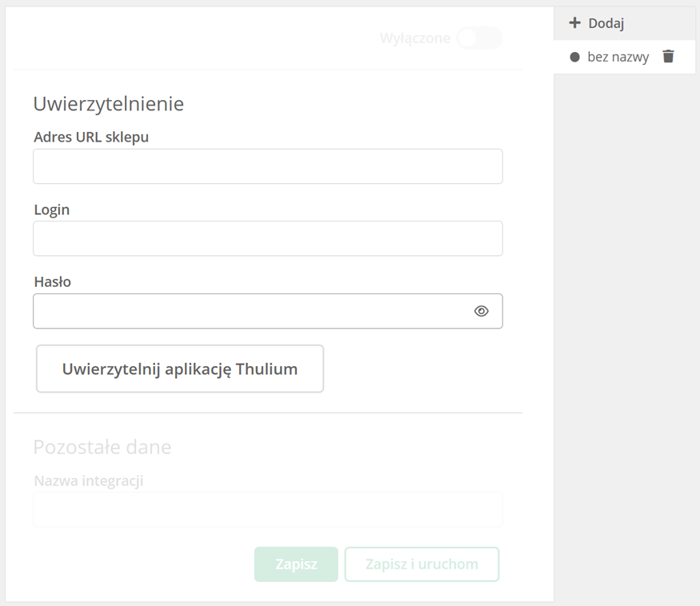This screenshot has height=606, width=700.
Task: Click the Login field label
Action: coord(52,209)
